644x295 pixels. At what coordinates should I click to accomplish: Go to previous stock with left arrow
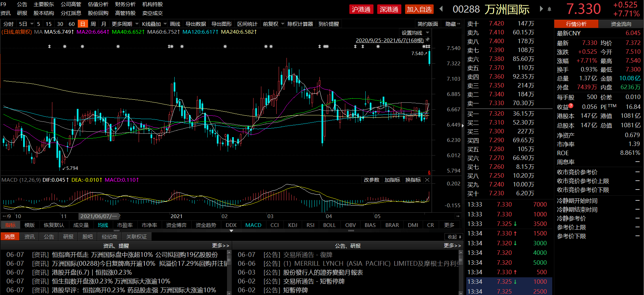(x=441, y=9)
